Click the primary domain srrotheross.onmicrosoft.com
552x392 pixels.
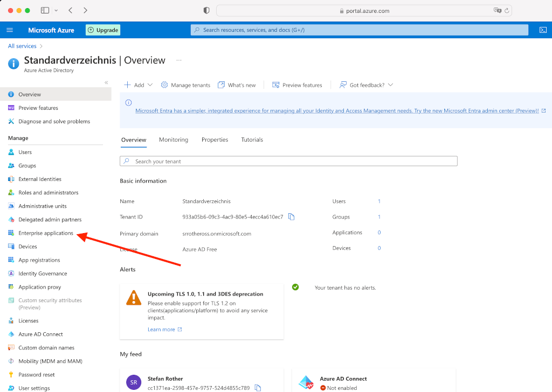[217, 234]
